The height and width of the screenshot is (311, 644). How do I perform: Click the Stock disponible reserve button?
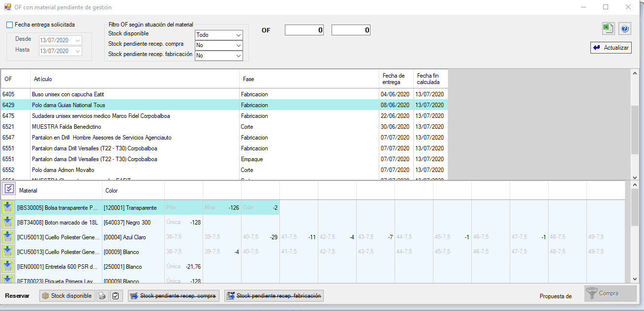[67, 296]
